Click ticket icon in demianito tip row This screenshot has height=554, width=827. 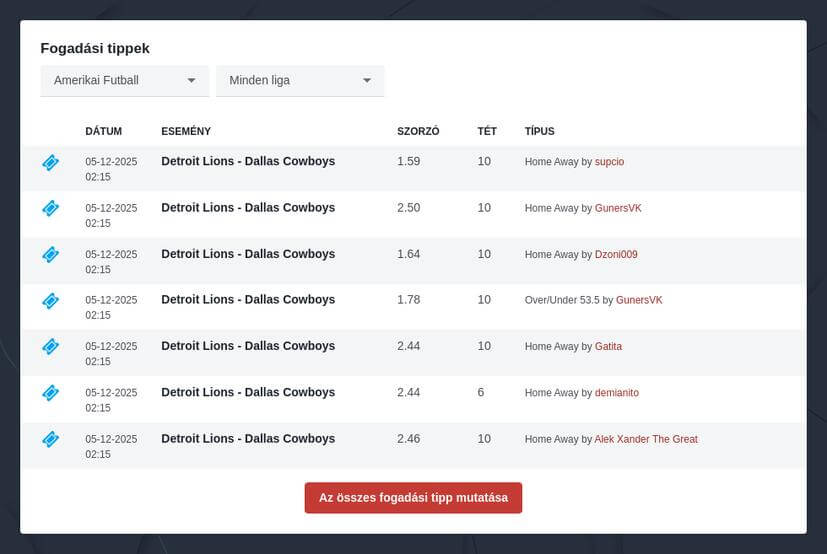[51, 393]
